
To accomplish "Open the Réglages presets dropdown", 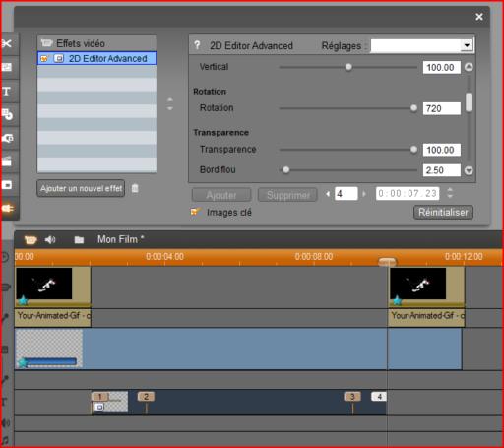I will [x=467, y=45].
